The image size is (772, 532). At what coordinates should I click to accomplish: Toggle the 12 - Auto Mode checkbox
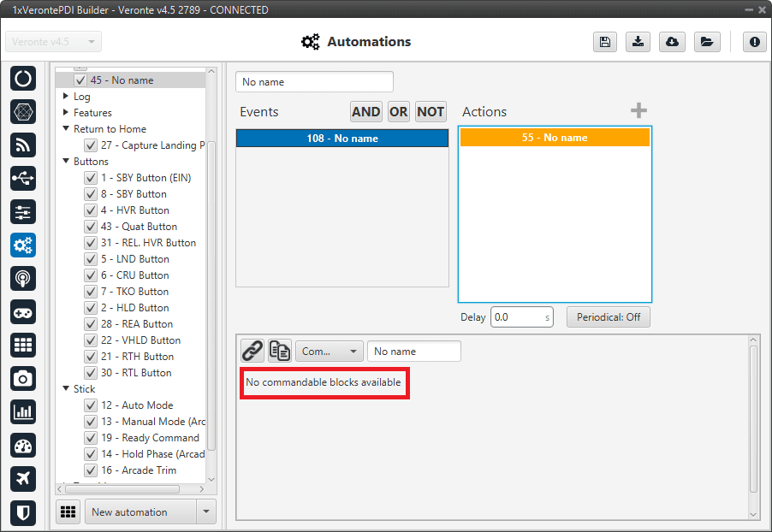click(90, 405)
